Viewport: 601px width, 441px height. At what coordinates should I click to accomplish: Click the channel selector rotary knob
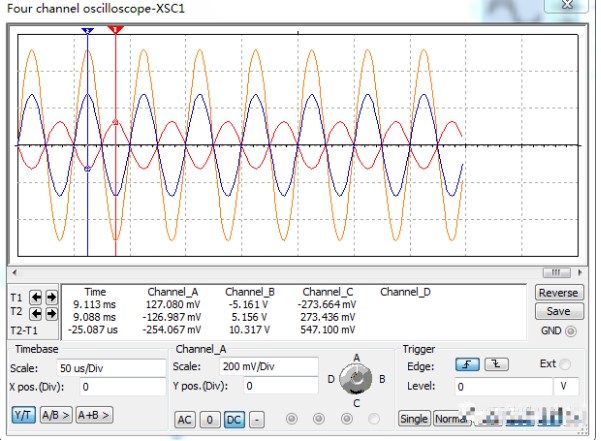pos(355,379)
